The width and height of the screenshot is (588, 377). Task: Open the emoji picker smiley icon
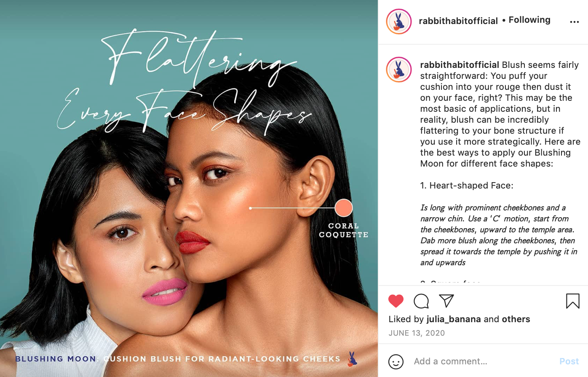396,361
